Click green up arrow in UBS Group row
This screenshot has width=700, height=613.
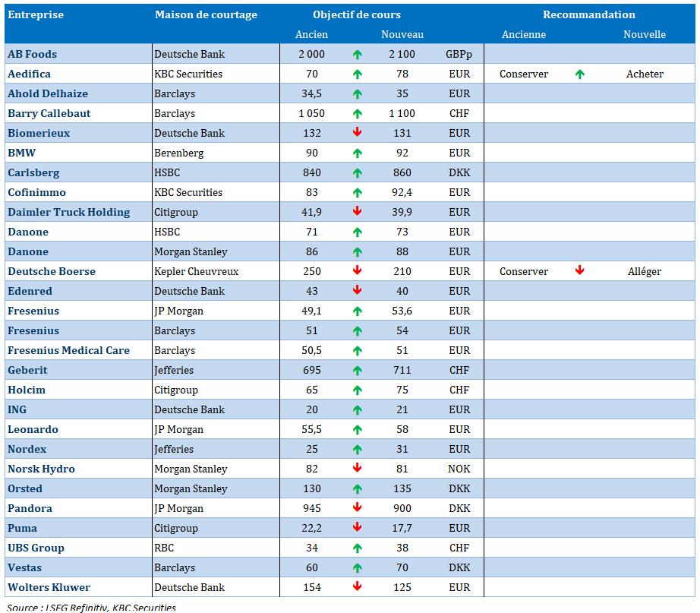point(357,548)
